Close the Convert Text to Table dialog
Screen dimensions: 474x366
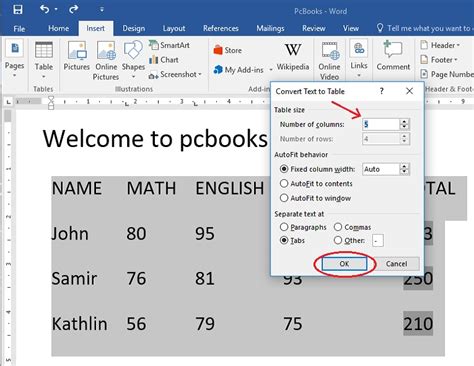click(x=410, y=91)
